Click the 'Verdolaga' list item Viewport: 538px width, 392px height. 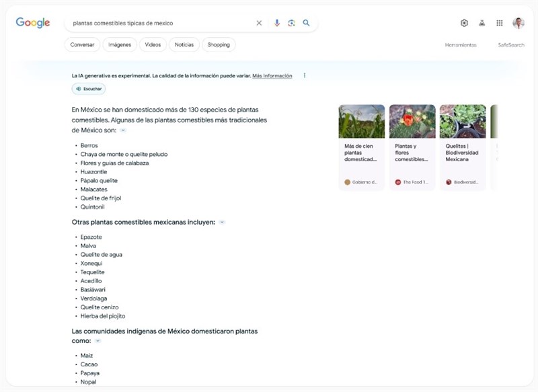coord(93,299)
